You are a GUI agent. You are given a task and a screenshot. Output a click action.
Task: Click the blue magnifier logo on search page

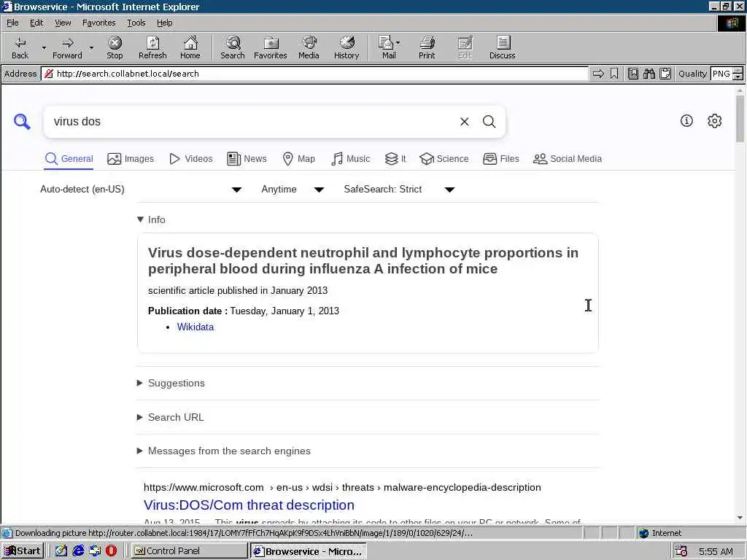[22, 122]
